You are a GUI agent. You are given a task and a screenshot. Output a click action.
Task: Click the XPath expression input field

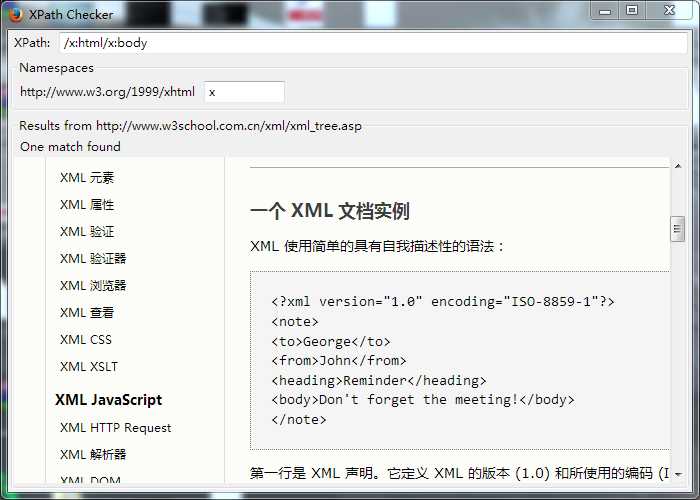[x=373, y=43]
